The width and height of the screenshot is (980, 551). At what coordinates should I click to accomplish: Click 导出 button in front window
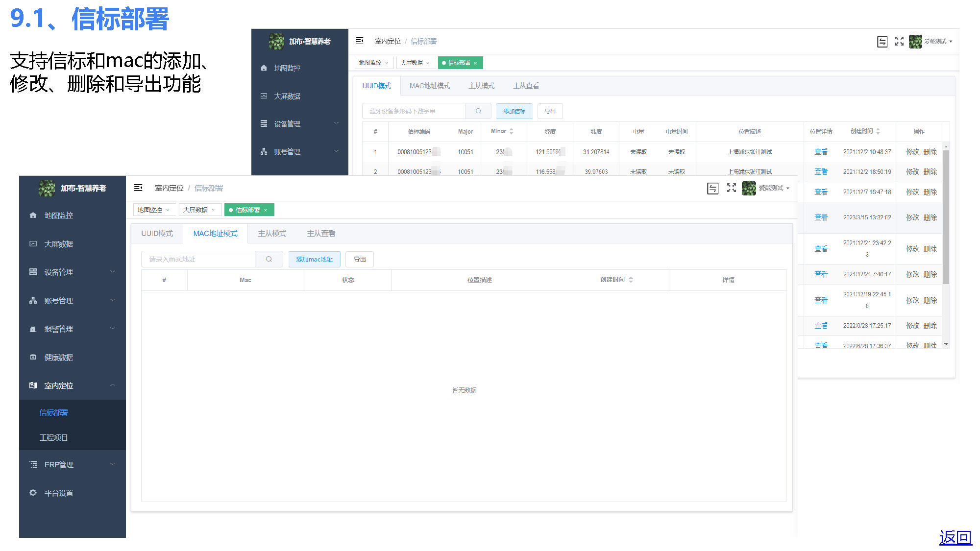tap(360, 259)
